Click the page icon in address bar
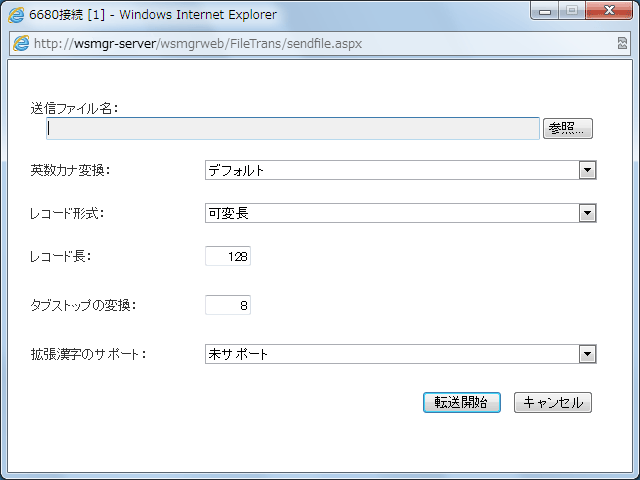Viewport: 640px width, 480px height. [21, 43]
